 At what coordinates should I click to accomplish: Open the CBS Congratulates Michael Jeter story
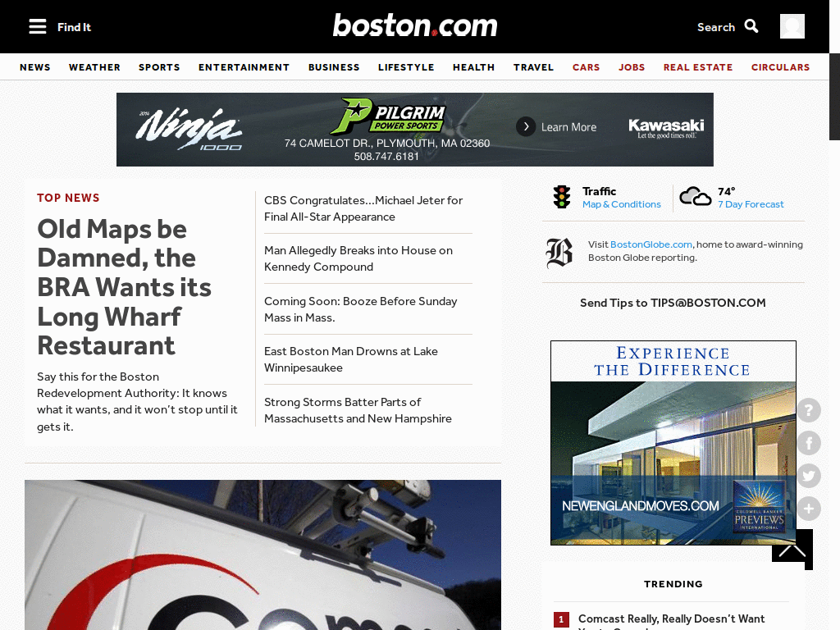(x=363, y=208)
